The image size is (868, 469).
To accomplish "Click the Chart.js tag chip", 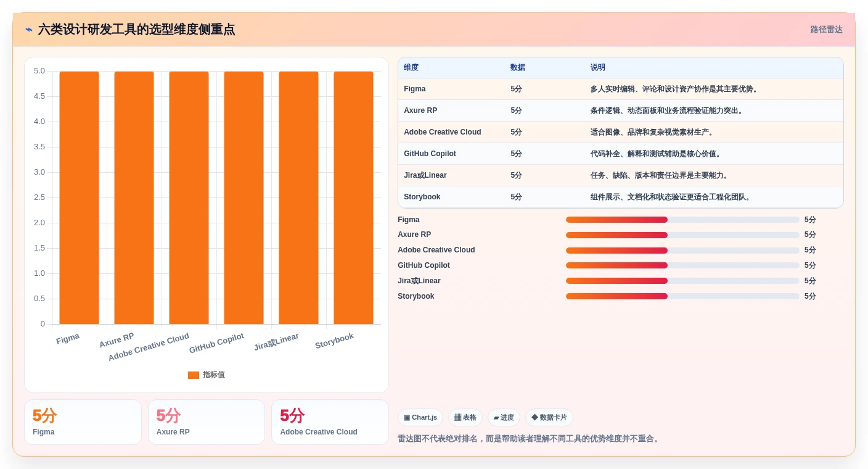I will point(420,418).
